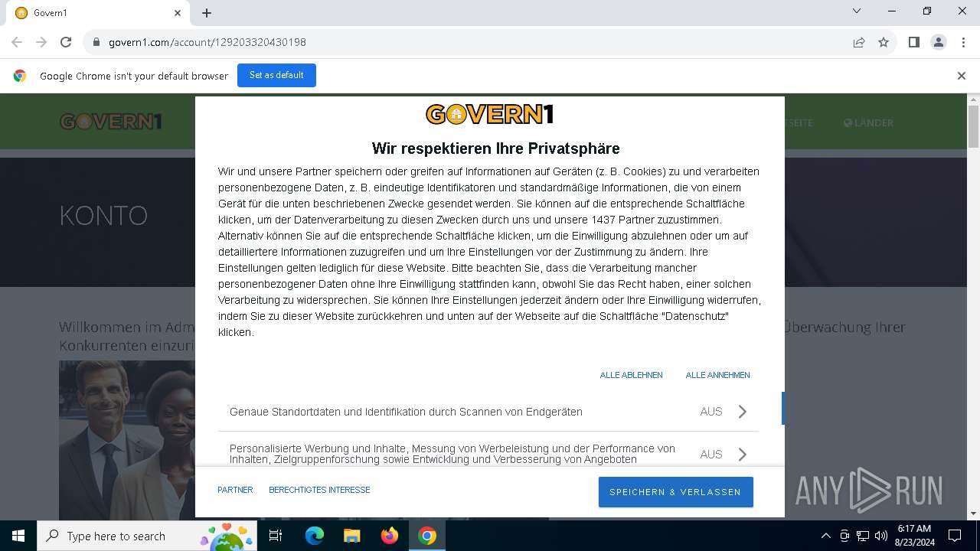Click the Govern1 logo in site header
This screenshot has height=551, width=980.
pyautogui.click(x=111, y=122)
